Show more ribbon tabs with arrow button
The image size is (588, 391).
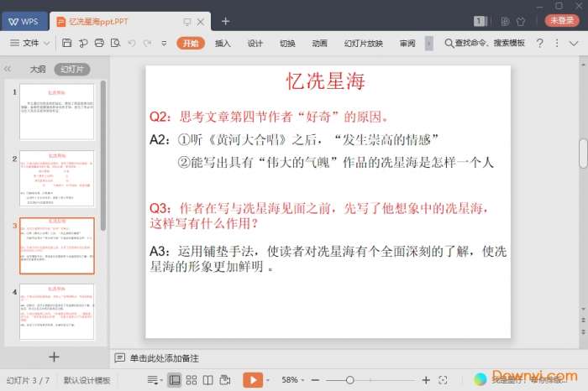429,44
